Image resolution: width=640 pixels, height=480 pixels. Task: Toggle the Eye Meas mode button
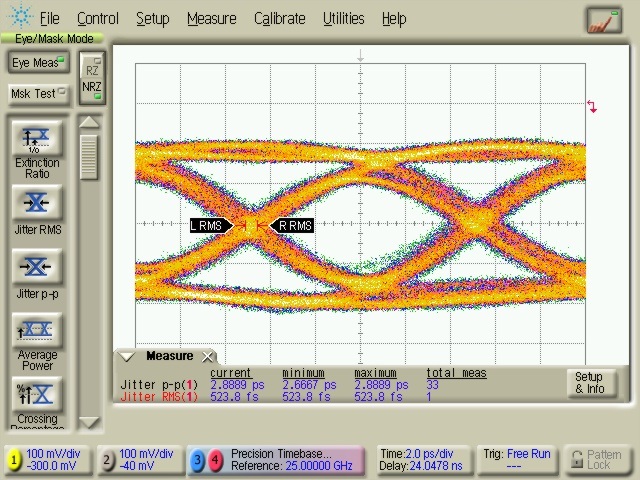[37, 63]
